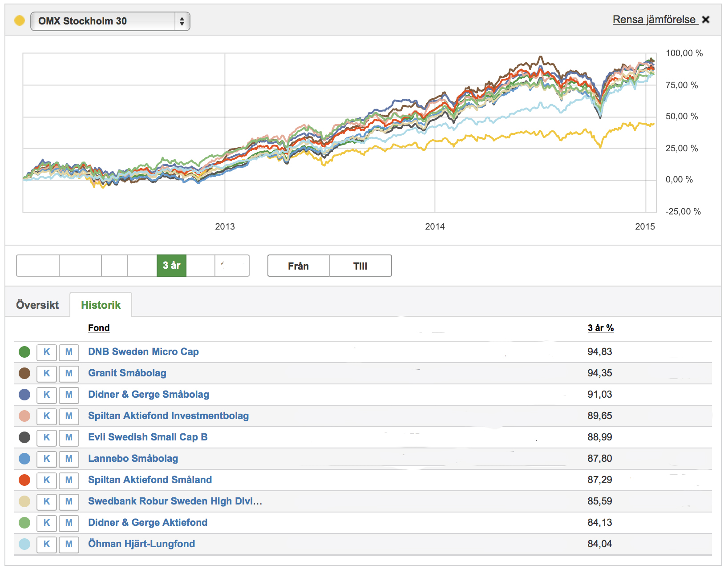Select the Historik tab

[101, 305]
